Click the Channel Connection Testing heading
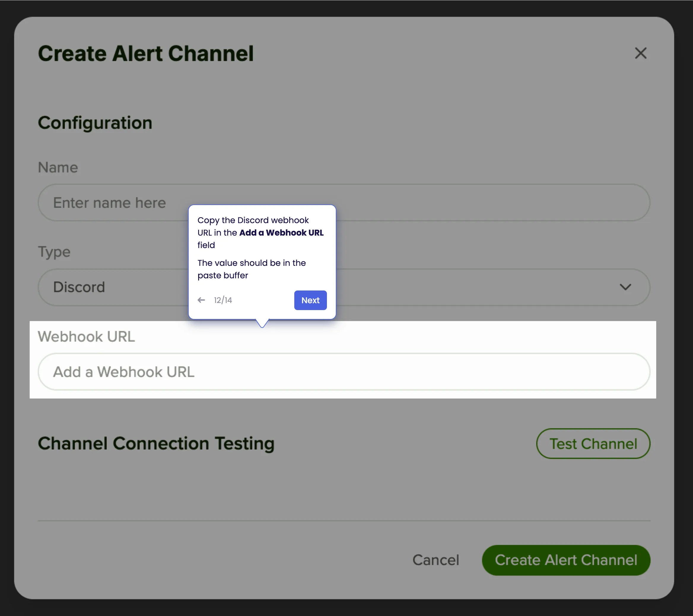 coord(156,444)
